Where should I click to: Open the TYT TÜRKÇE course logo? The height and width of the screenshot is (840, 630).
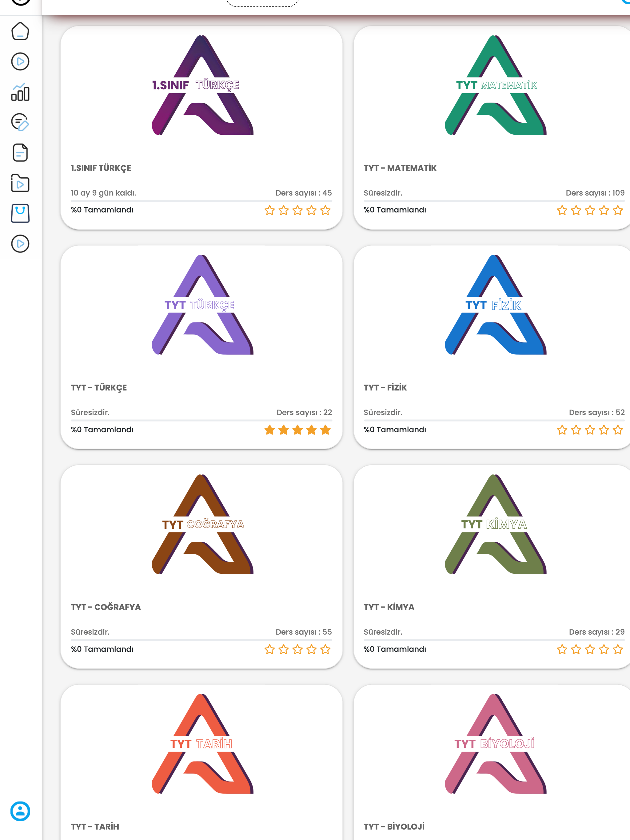(x=202, y=305)
